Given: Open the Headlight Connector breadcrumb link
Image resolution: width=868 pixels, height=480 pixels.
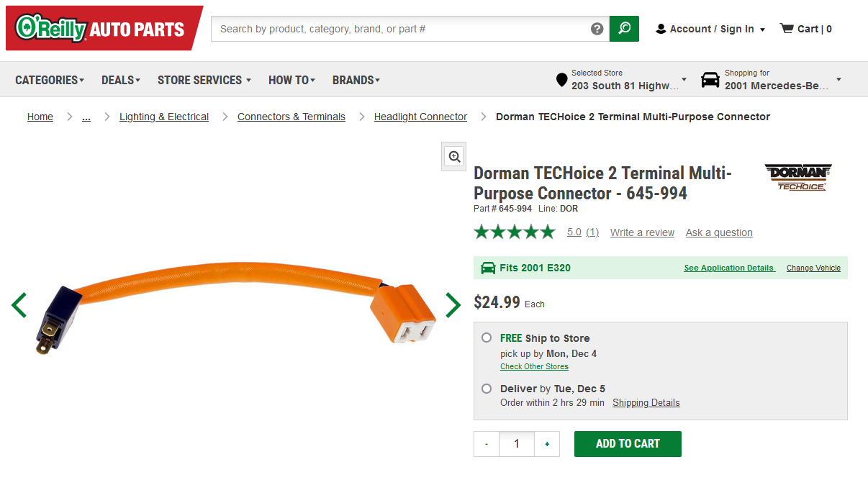Looking at the screenshot, I should [420, 117].
